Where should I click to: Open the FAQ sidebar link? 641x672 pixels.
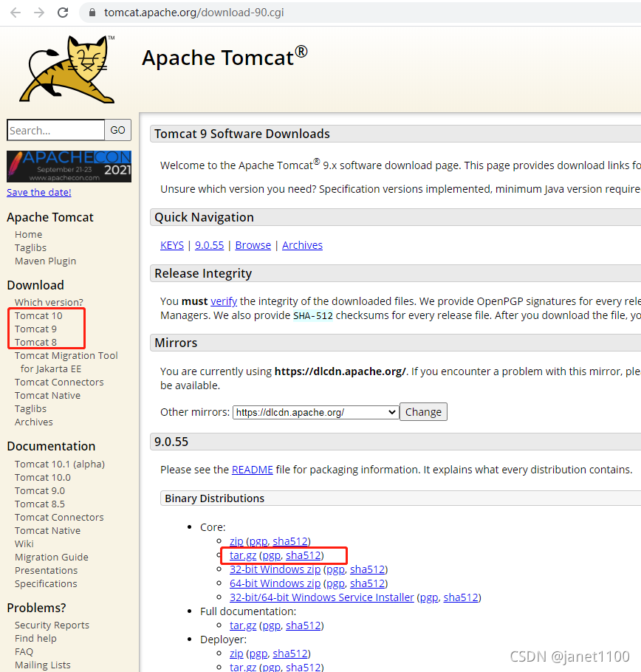click(x=24, y=652)
